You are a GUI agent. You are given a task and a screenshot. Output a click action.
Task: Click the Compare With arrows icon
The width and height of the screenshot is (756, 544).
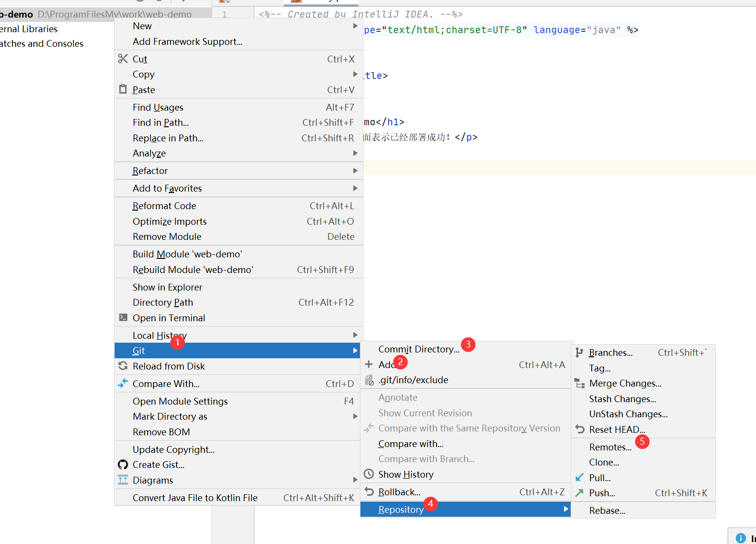(x=123, y=383)
